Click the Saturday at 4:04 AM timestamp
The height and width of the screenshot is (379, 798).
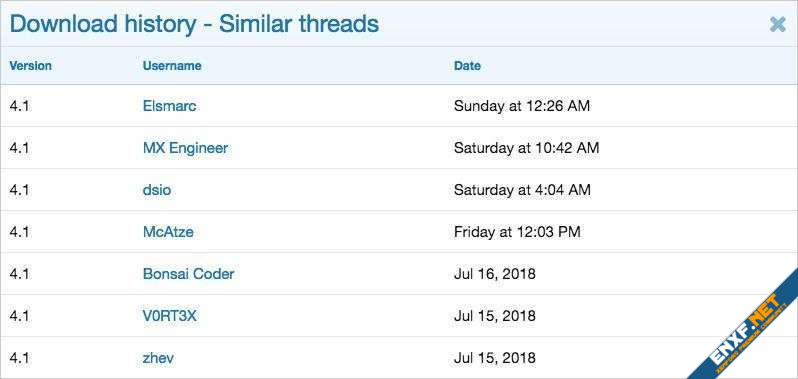tap(522, 190)
